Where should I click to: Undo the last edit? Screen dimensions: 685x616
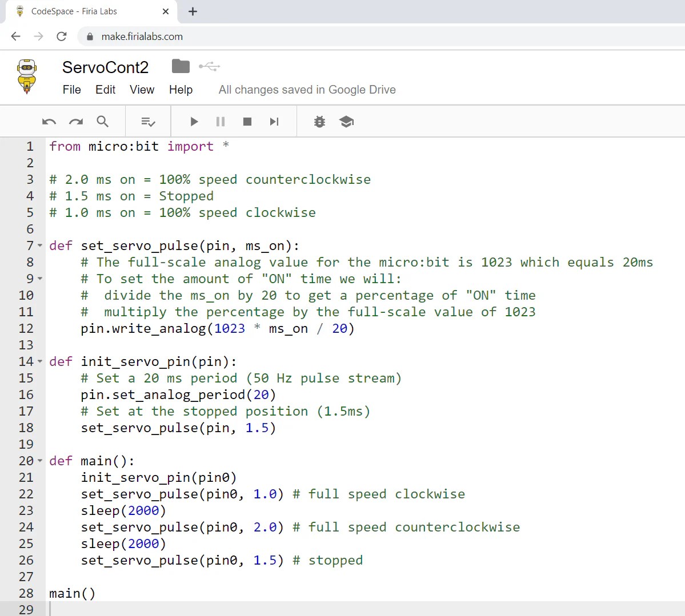(x=49, y=121)
